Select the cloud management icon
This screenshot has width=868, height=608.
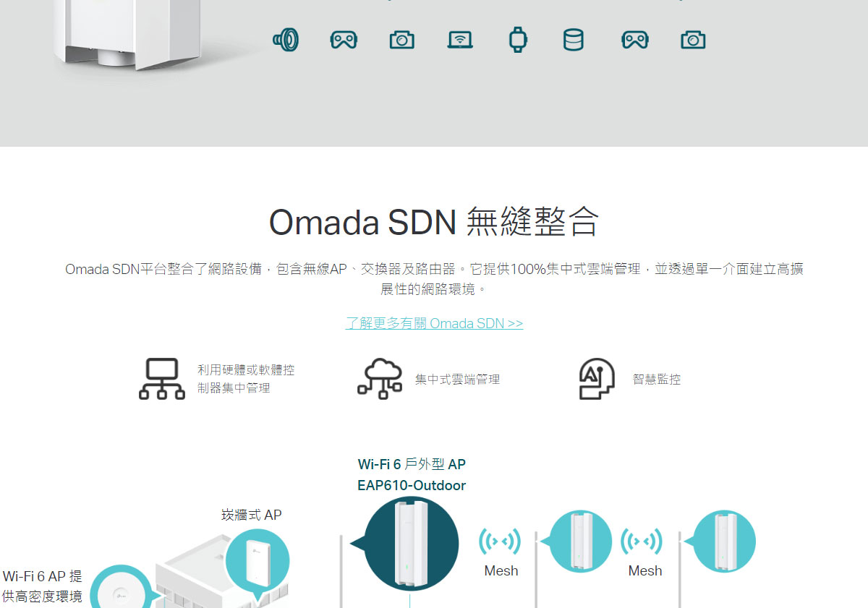[x=380, y=377]
